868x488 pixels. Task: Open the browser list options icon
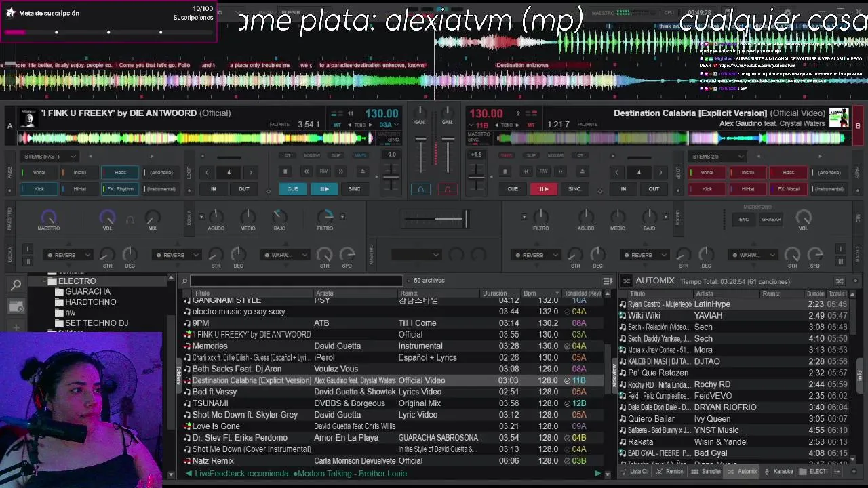tap(608, 281)
